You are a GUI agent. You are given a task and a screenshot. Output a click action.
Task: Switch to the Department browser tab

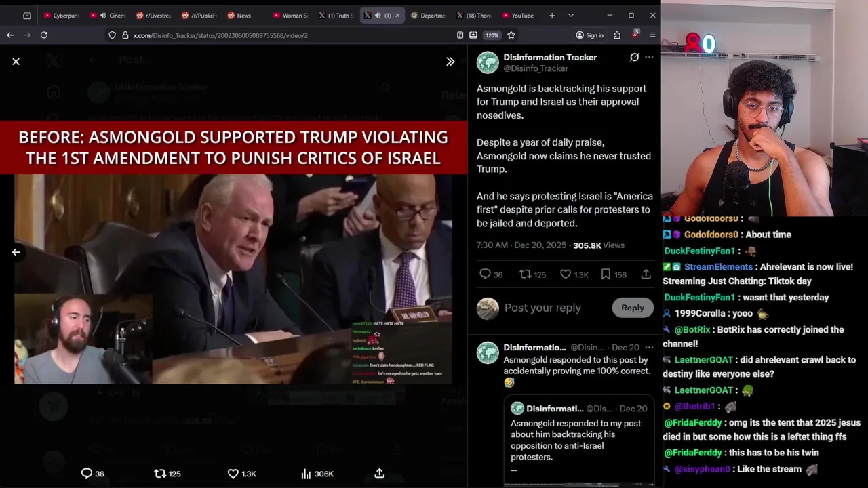(428, 15)
